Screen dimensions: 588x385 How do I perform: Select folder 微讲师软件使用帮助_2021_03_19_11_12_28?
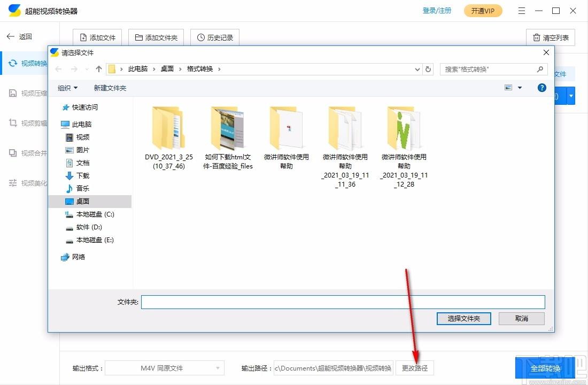(x=404, y=147)
